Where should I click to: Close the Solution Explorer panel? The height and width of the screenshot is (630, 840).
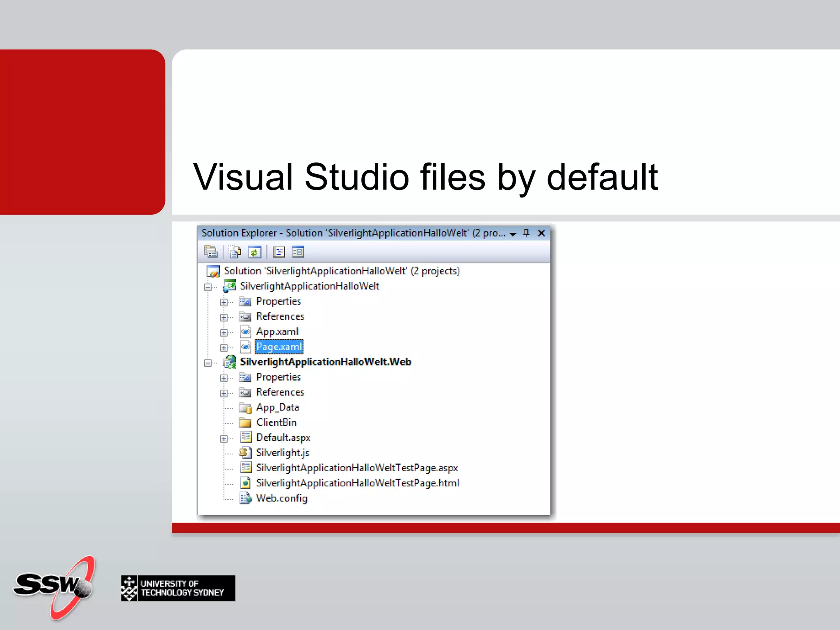coord(541,233)
